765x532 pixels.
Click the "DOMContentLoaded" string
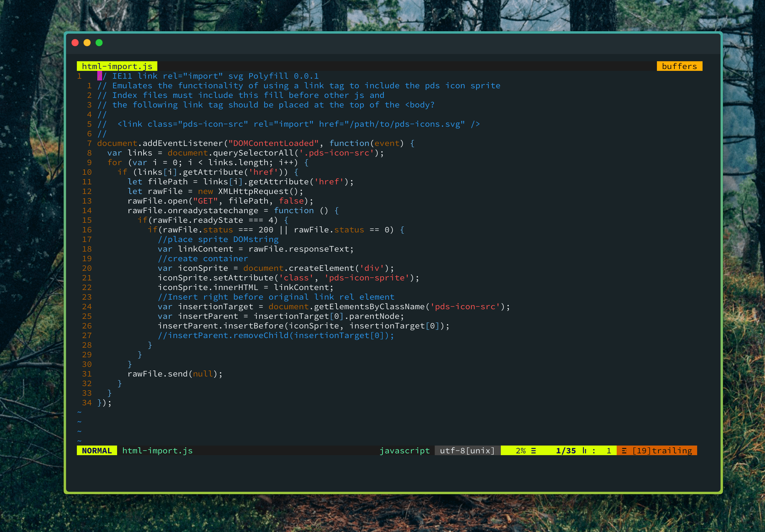click(273, 143)
